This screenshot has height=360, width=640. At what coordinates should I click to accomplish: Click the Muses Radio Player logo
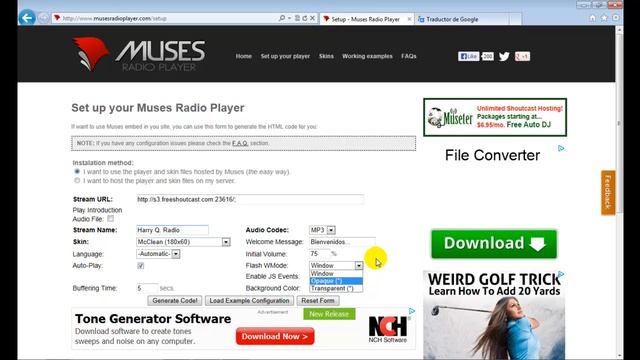click(x=139, y=54)
